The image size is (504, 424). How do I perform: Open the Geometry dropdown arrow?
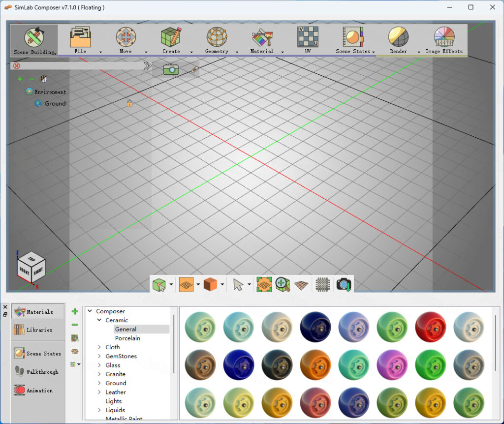click(x=237, y=52)
